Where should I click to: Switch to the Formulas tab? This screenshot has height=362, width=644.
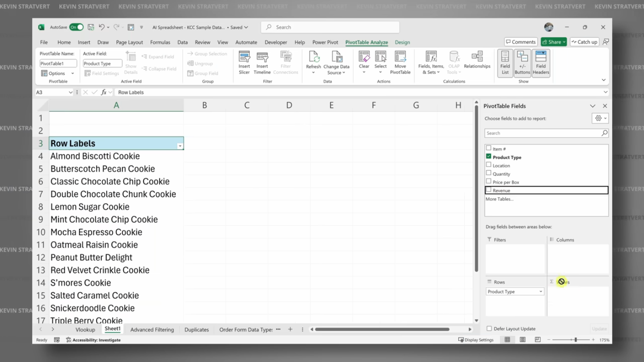[x=160, y=42]
